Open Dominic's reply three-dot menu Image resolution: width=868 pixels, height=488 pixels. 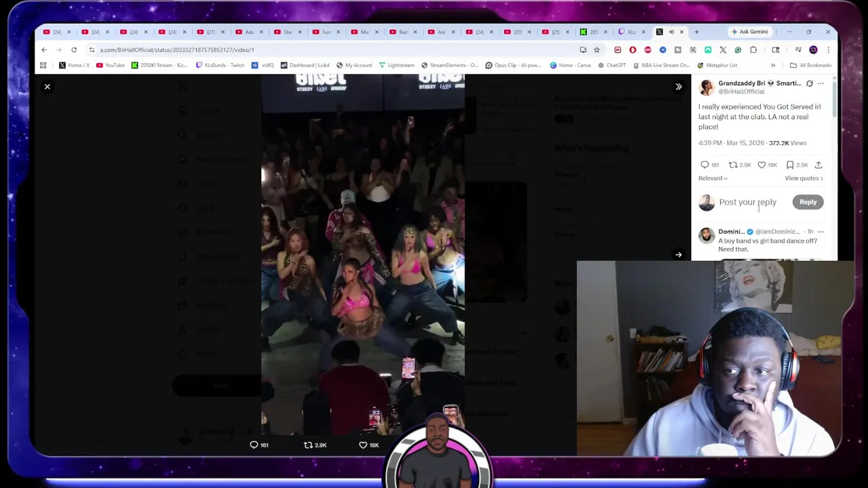pos(821,232)
